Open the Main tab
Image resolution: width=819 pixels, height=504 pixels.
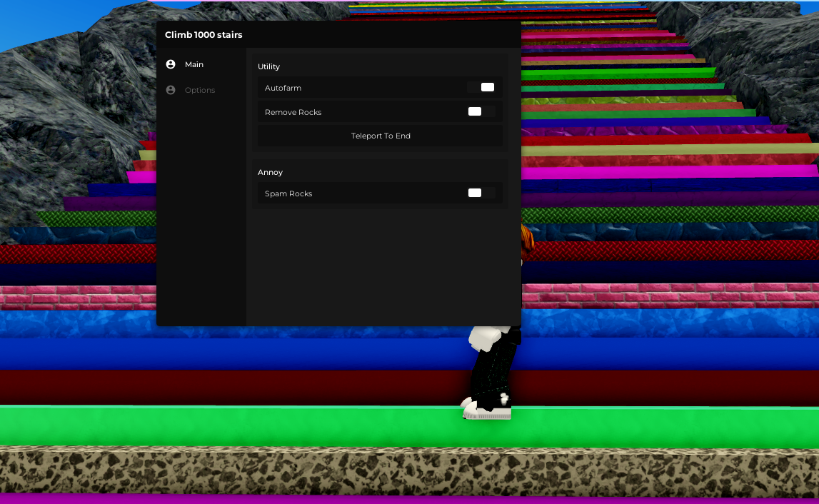coord(194,64)
